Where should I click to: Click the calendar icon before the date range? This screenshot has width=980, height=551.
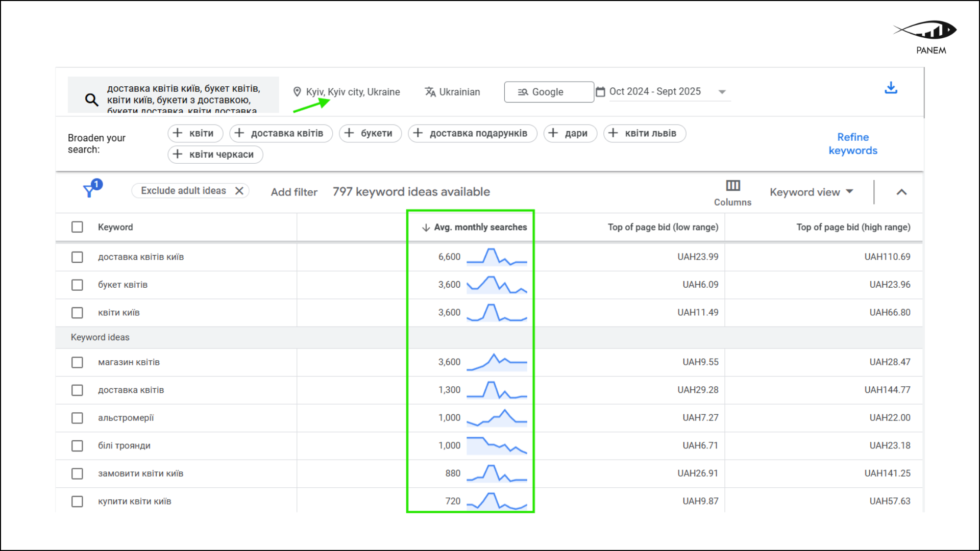[601, 92]
